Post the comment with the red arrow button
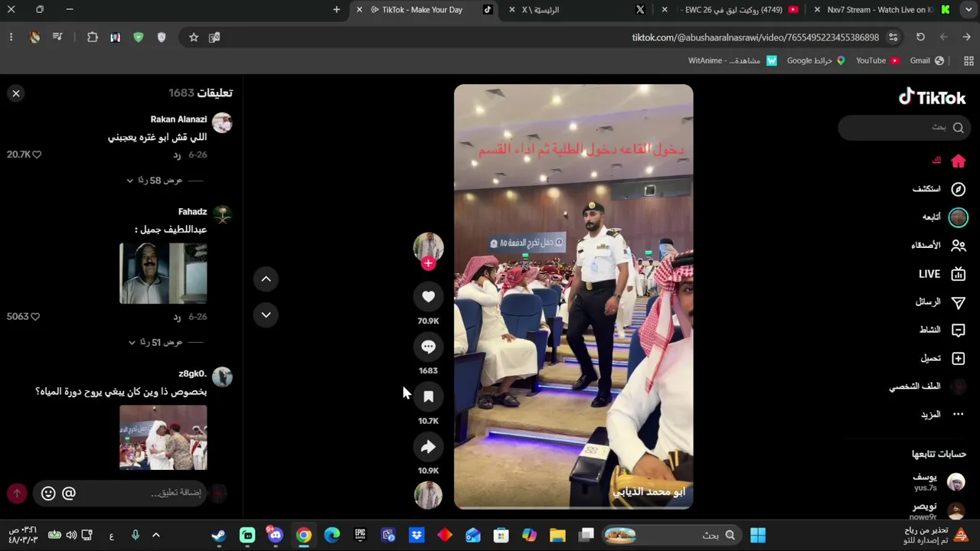The width and height of the screenshot is (980, 551). [x=17, y=494]
